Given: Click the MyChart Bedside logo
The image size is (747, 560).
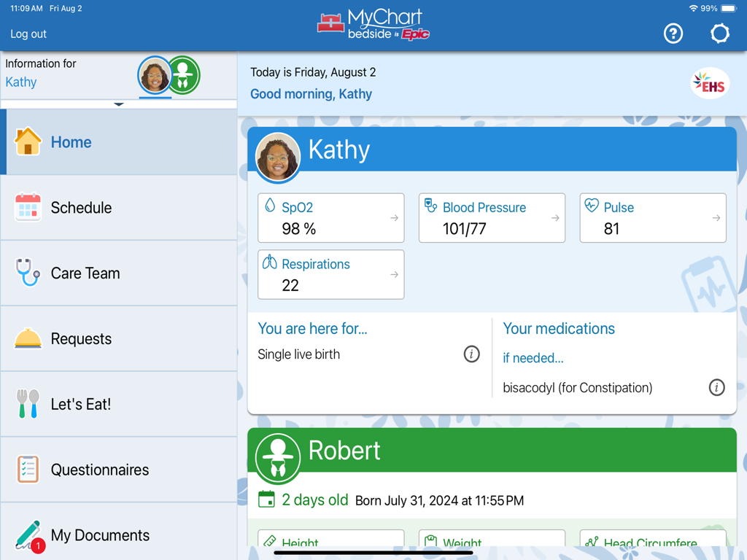Looking at the screenshot, I should click(x=374, y=25).
